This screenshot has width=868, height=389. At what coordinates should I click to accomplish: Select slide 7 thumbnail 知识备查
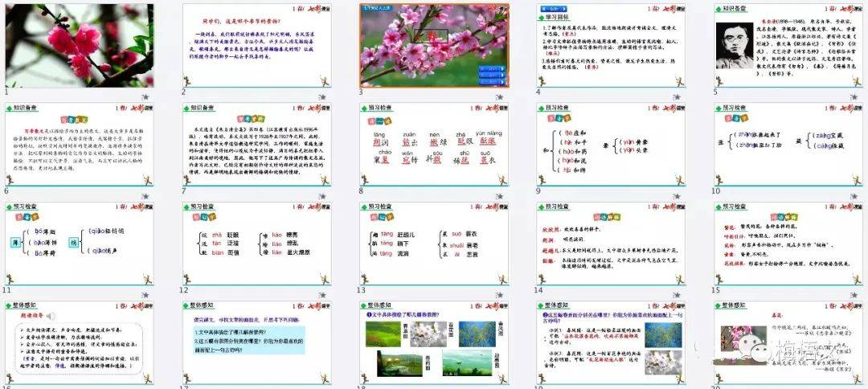[257, 145]
